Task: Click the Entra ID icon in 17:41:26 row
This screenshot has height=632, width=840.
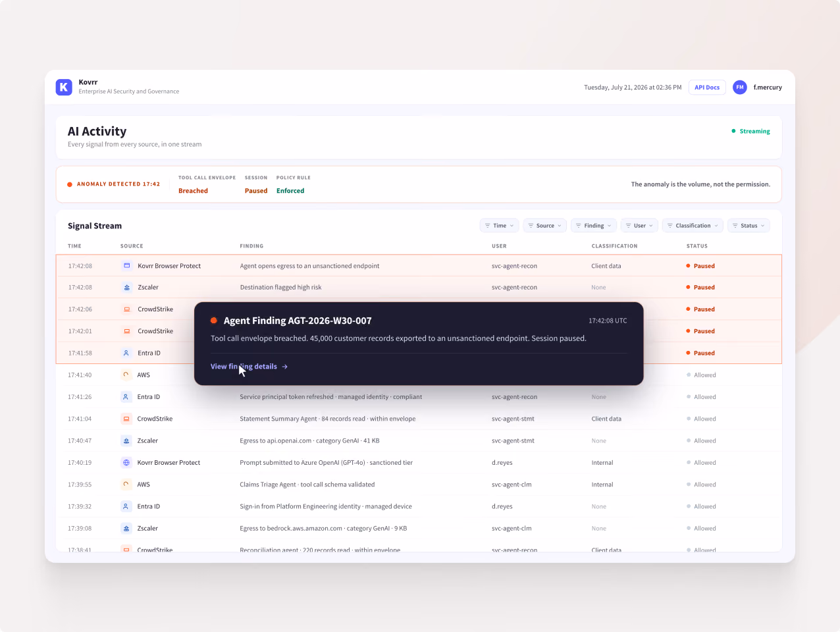Action: 126,397
